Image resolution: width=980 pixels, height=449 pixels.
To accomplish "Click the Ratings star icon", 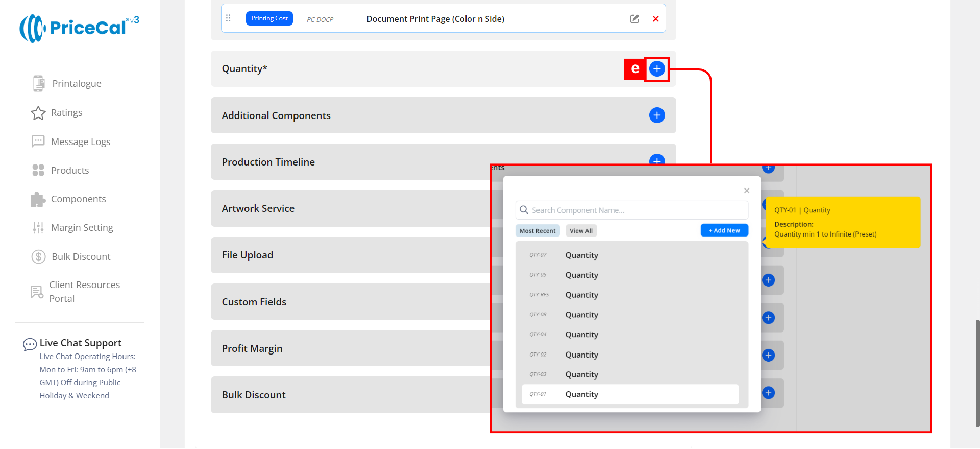I will (38, 113).
